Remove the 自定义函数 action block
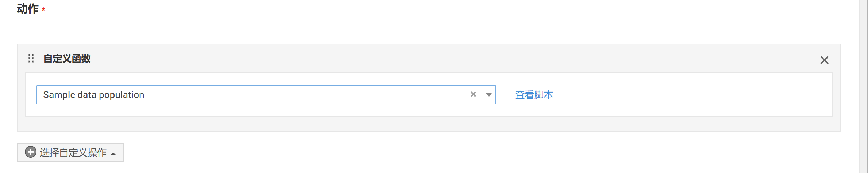This screenshot has width=868, height=173. click(824, 60)
